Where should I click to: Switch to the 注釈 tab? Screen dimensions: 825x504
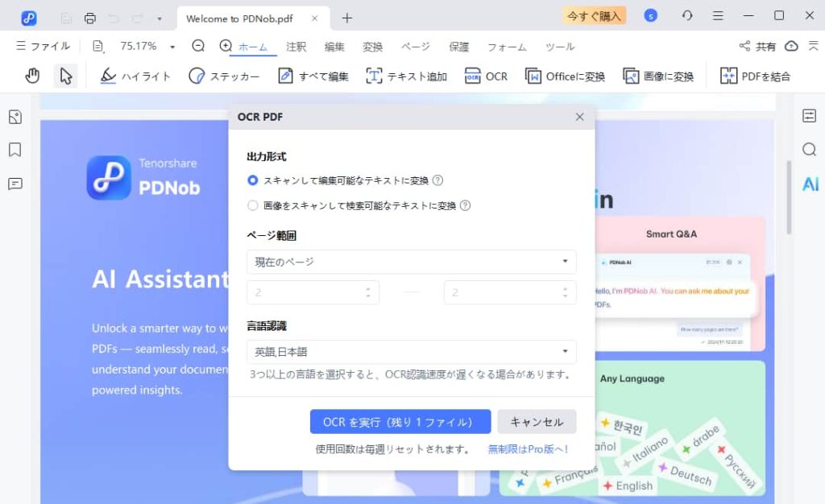point(296,47)
